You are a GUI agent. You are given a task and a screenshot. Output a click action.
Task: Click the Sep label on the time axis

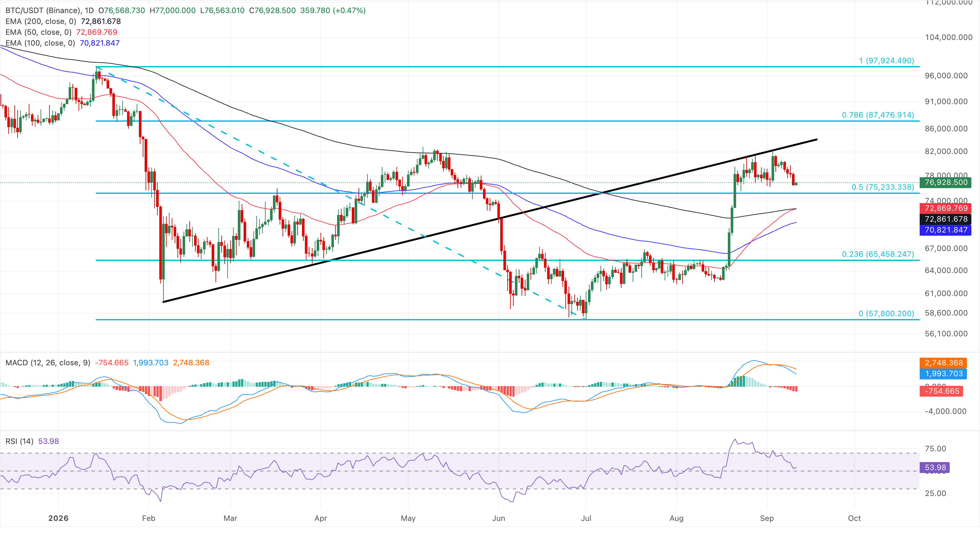(x=766, y=518)
